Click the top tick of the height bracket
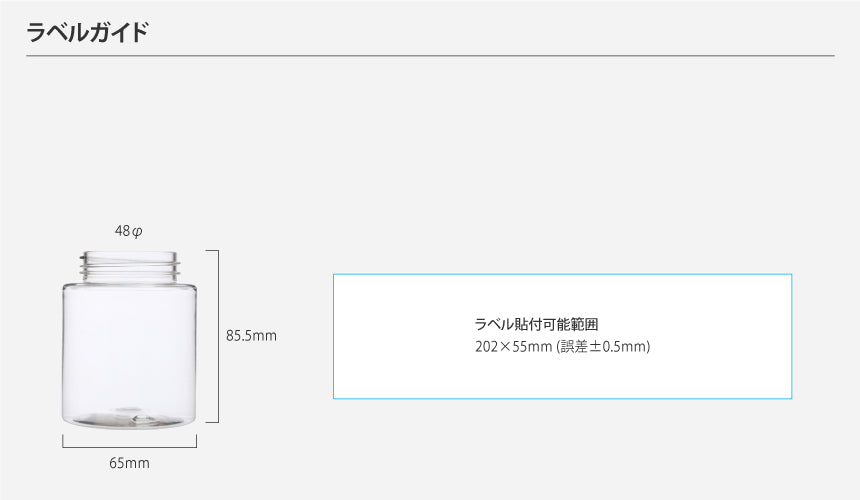 pos(212,250)
